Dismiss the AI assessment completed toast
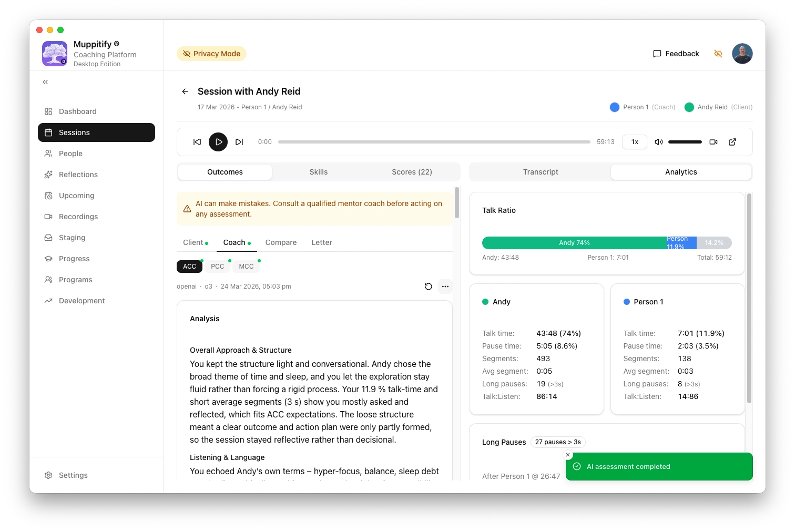 tap(568, 455)
